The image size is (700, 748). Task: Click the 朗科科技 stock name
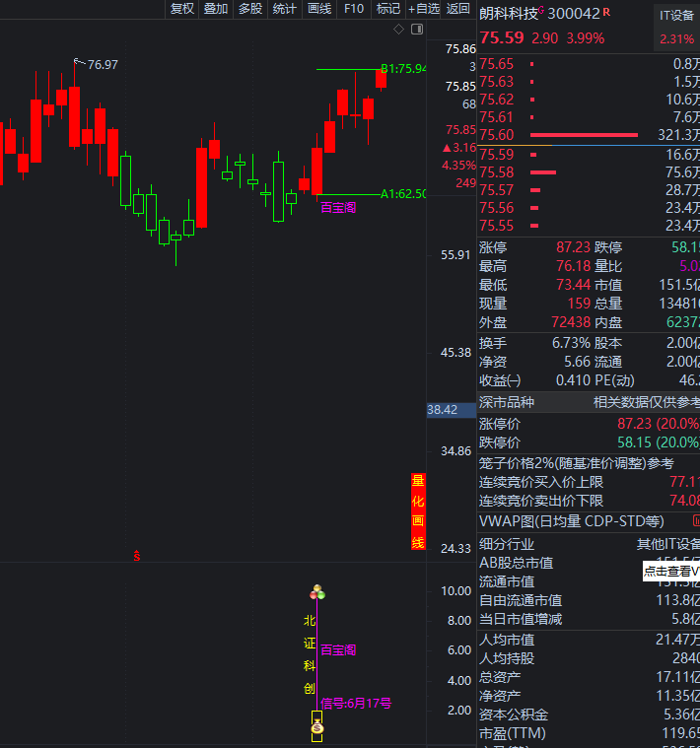[508, 14]
